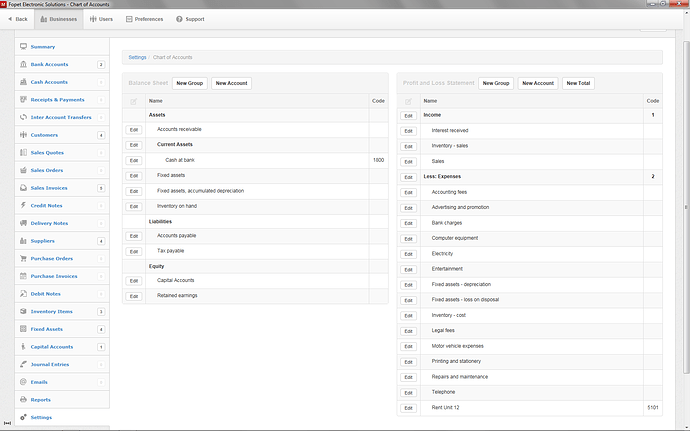Click the Emails at-sign icon
Image resolution: width=690 pixels, height=431 pixels.
[23, 382]
